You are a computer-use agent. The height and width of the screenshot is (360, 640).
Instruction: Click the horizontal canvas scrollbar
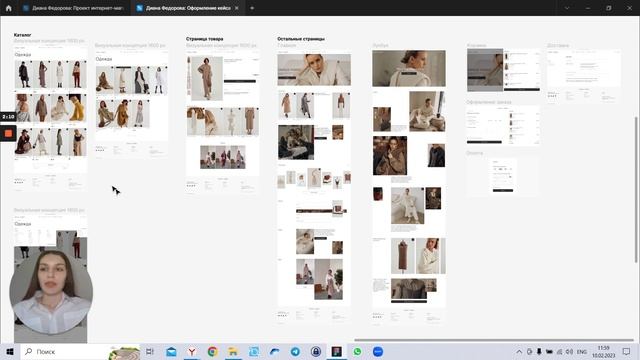coord(493,340)
